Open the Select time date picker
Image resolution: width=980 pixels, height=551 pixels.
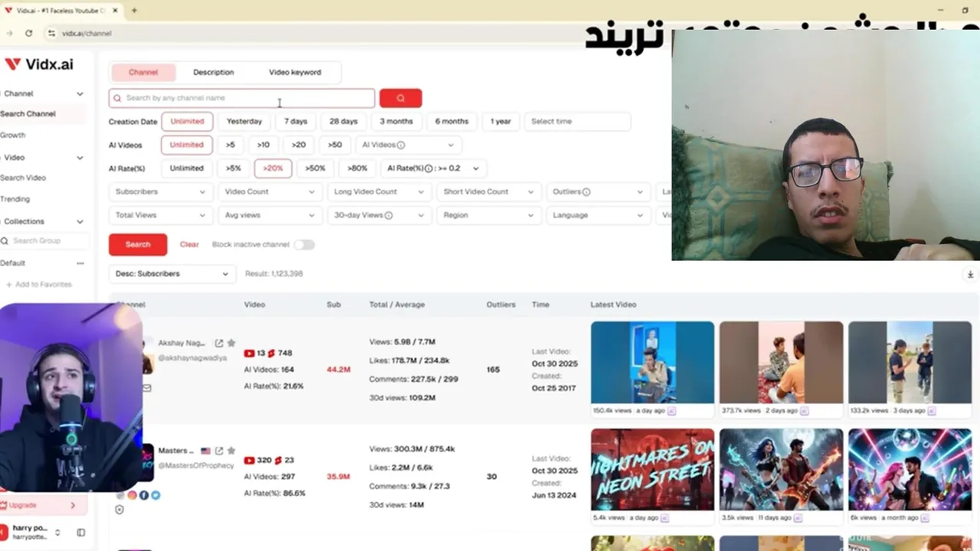click(577, 121)
